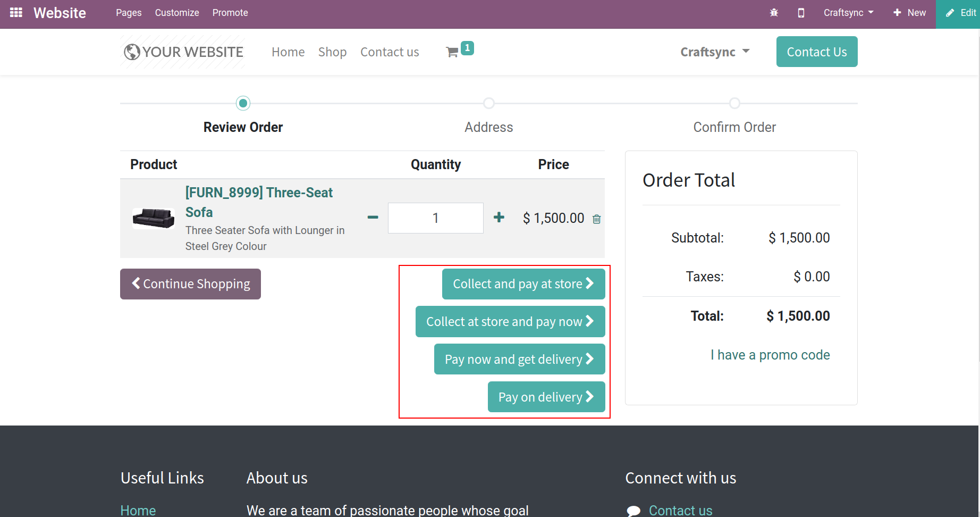Click the Edit pencil button

[961, 13]
